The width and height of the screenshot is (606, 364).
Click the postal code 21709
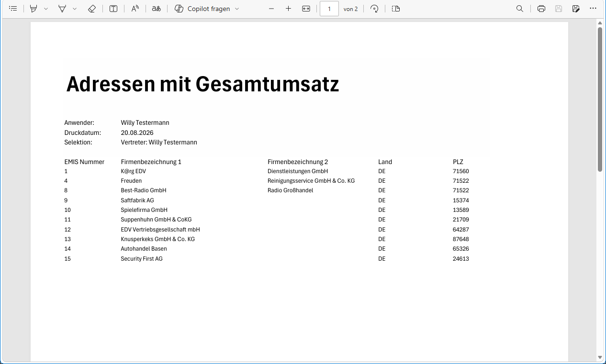tap(461, 220)
